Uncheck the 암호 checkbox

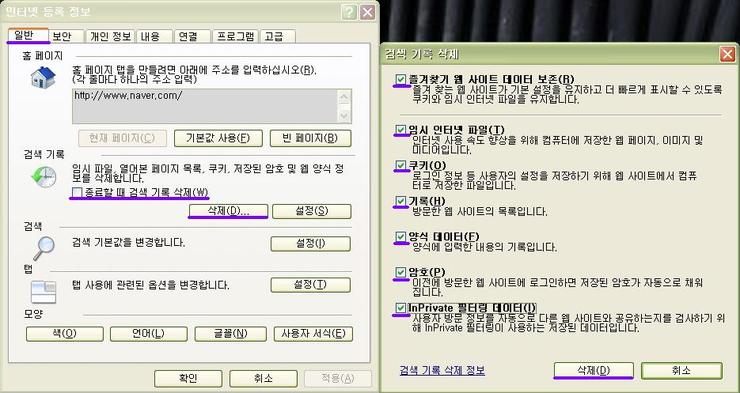pos(401,272)
